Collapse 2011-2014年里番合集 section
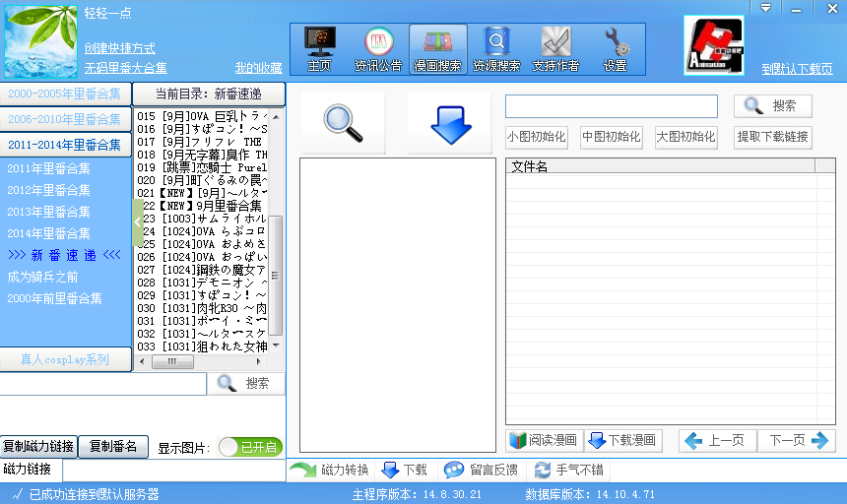The height and width of the screenshot is (504, 847). coord(65,145)
